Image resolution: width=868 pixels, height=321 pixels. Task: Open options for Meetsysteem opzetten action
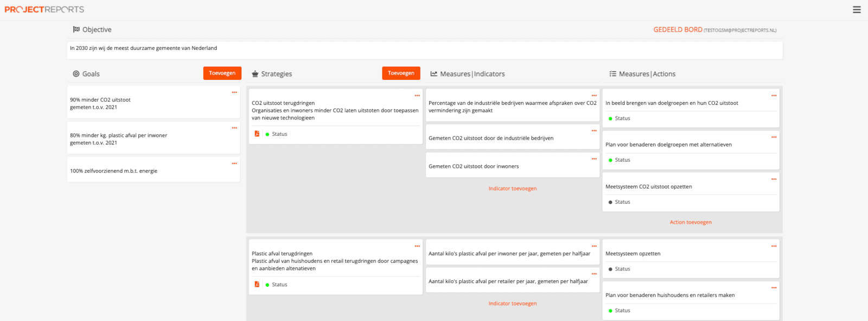(774, 246)
